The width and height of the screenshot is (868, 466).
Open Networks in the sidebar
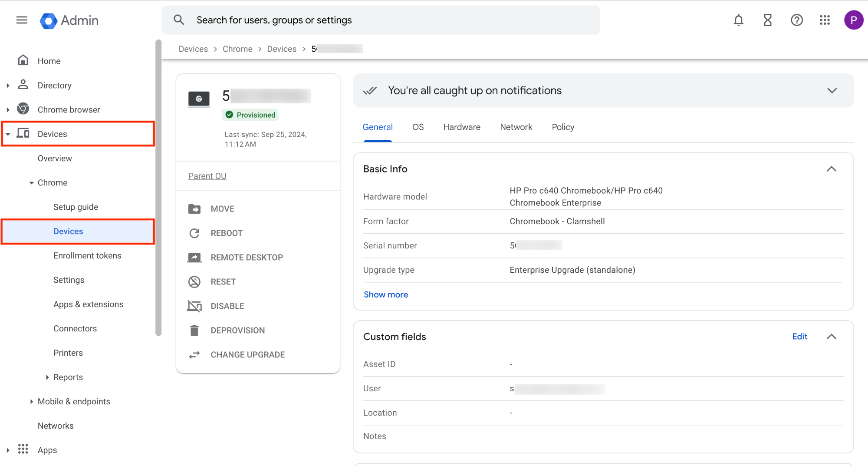pos(56,426)
